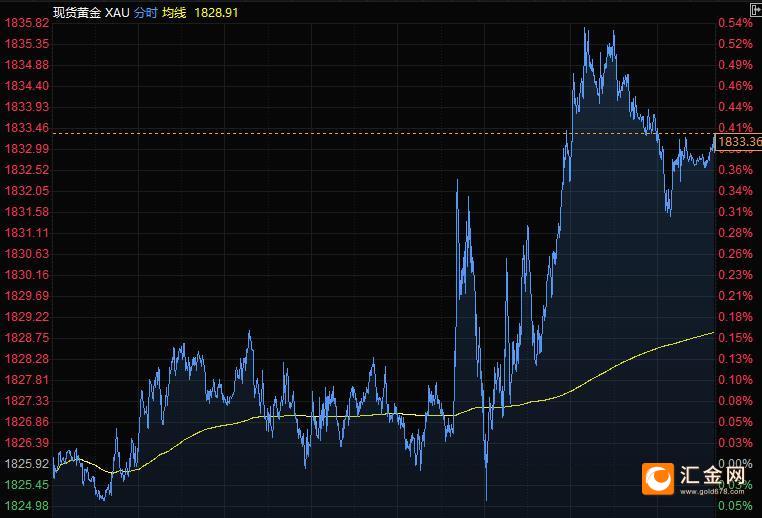Click the 0.21% percentage axis label

click(735, 295)
